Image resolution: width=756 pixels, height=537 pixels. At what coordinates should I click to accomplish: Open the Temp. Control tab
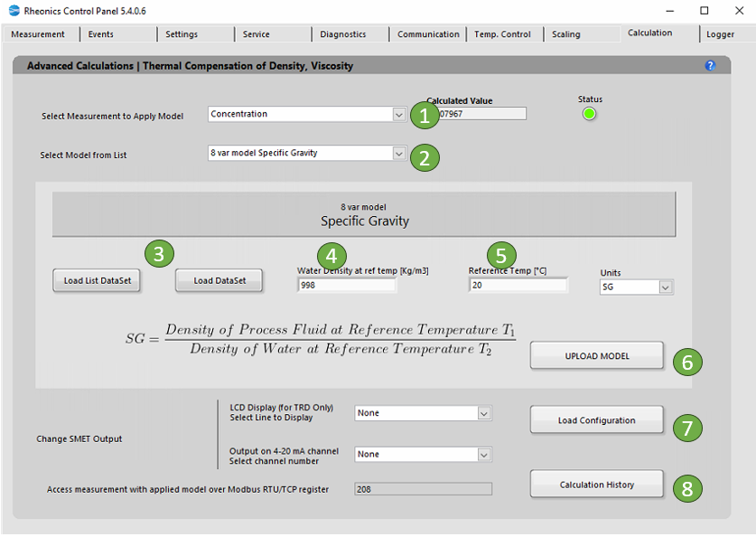pyautogui.click(x=505, y=34)
